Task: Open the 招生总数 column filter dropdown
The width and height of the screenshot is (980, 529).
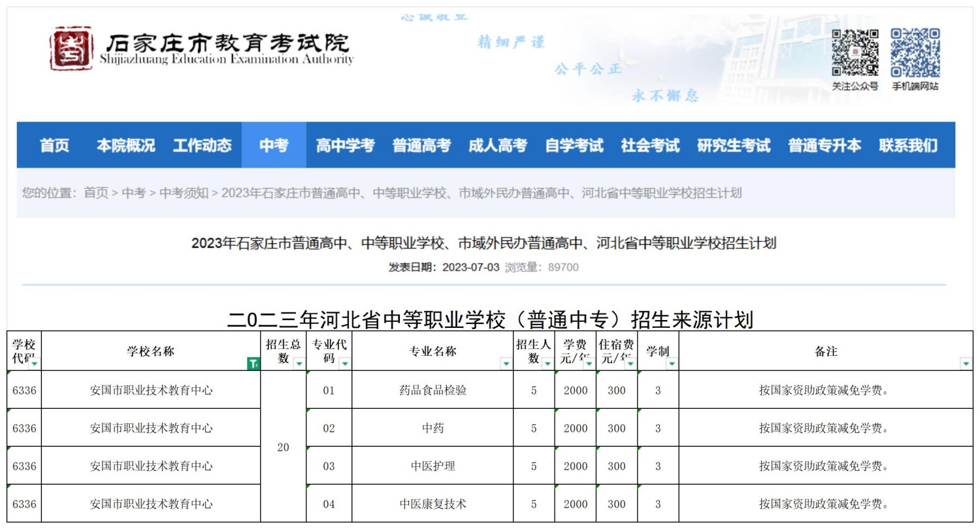Action: pyautogui.click(x=299, y=364)
